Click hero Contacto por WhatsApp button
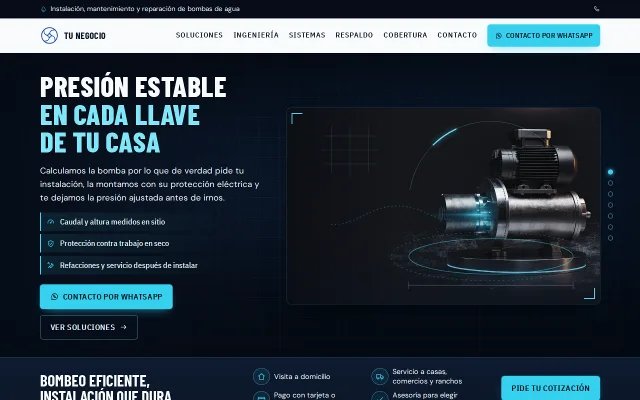The height and width of the screenshot is (400, 640). click(106, 297)
